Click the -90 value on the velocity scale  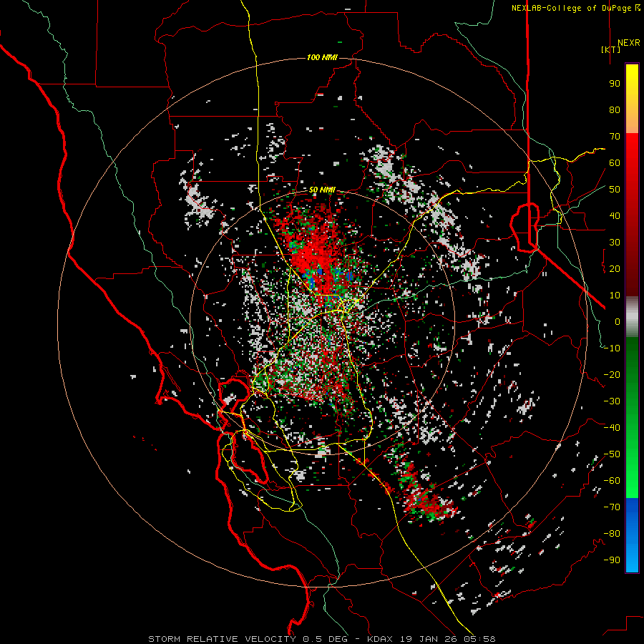(612, 560)
